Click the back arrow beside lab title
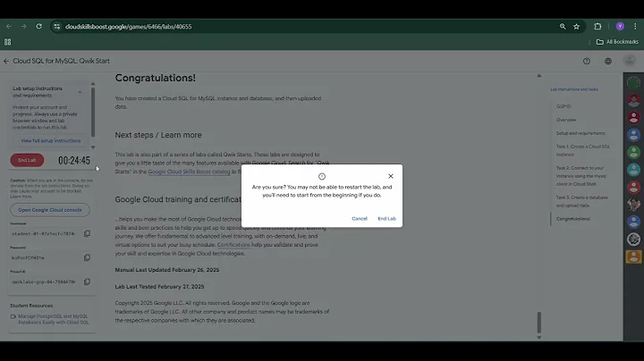The image size is (644, 361). 6,61
